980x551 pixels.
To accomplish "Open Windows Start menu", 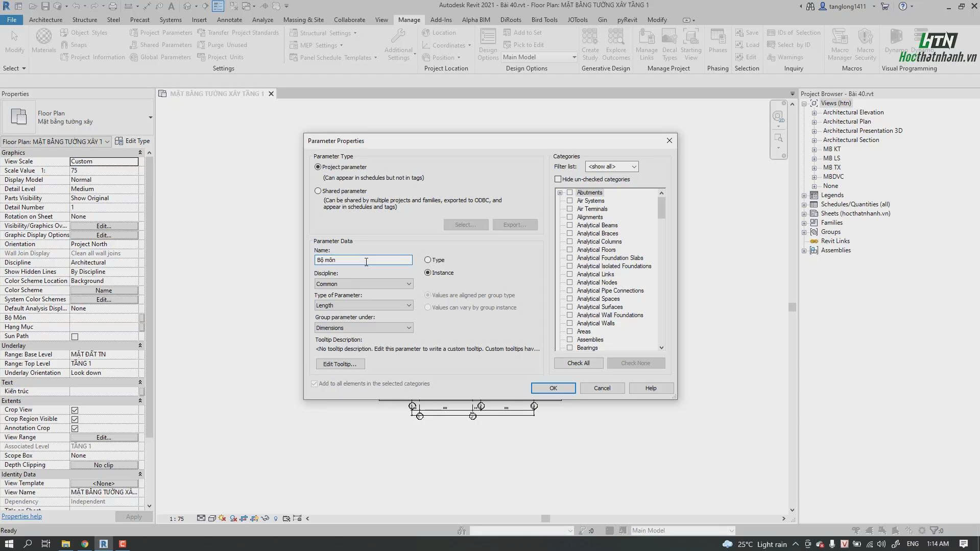I will tap(9, 544).
